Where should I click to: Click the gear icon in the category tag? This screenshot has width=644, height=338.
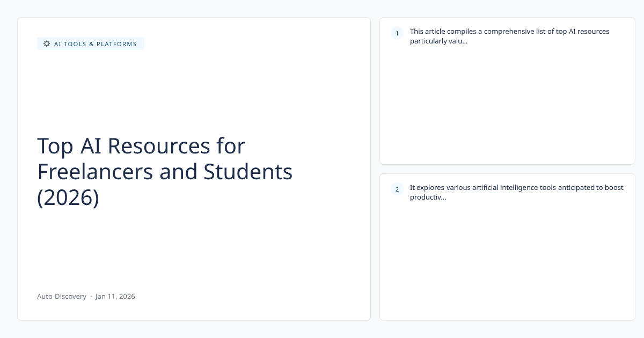(47, 43)
